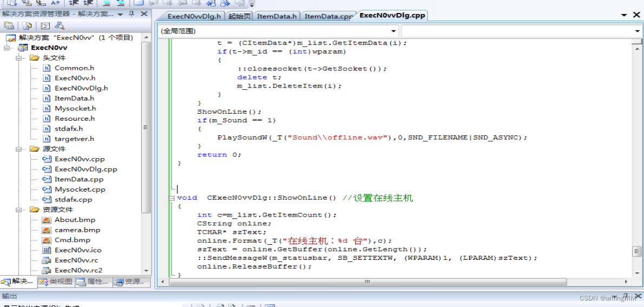Select the solution "ExecN0vv" root node
Screen dimensions: 644x307
coord(76,37)
